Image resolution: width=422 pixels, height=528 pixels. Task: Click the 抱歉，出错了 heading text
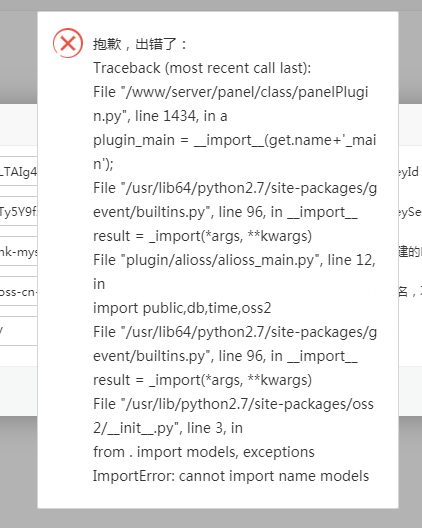click(140, 44)
